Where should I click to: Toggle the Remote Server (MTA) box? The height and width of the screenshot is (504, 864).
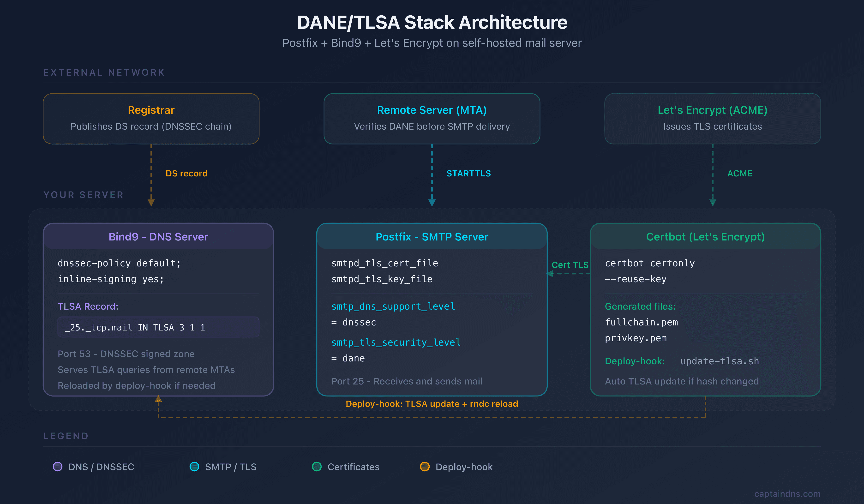[x=432, y=118]
